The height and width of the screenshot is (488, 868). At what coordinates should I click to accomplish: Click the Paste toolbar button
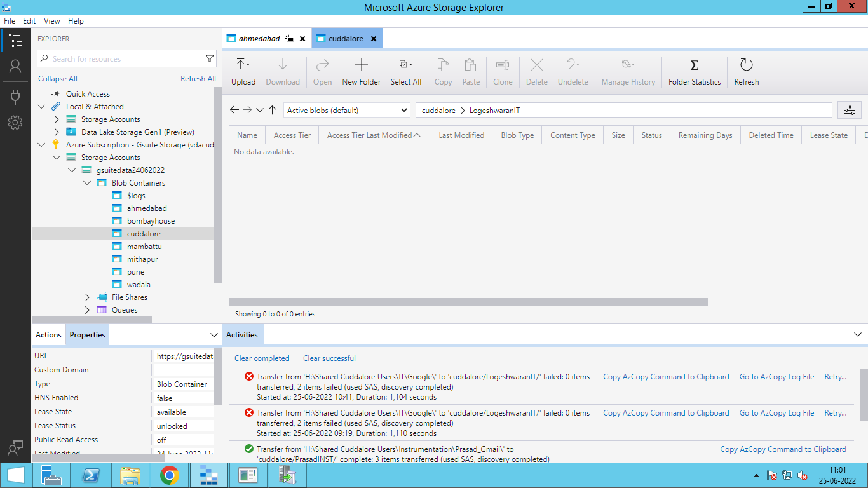tap(471, 72)
